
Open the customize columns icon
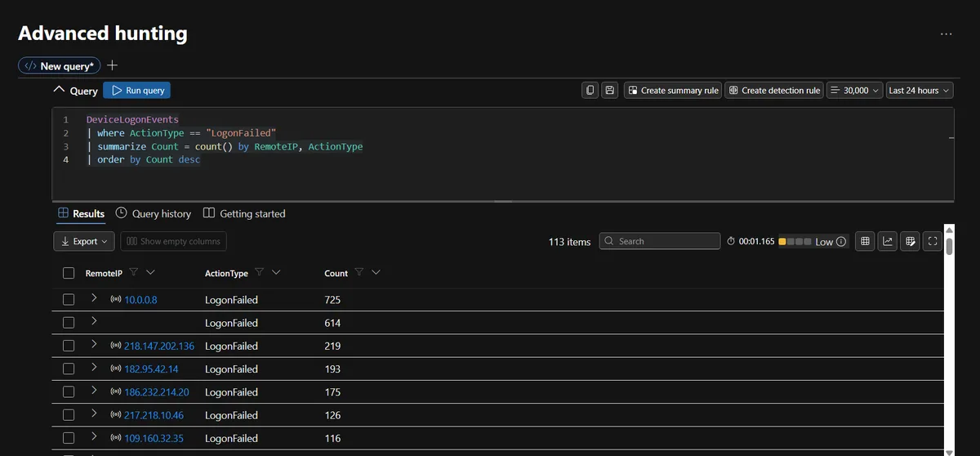[910, 241]
